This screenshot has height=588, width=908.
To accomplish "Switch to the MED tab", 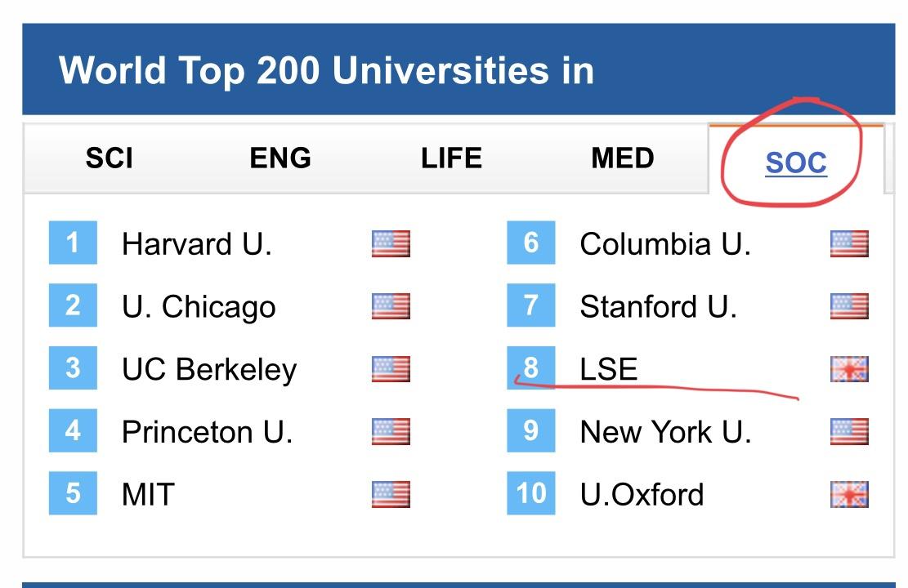I will tap(623, 158).
